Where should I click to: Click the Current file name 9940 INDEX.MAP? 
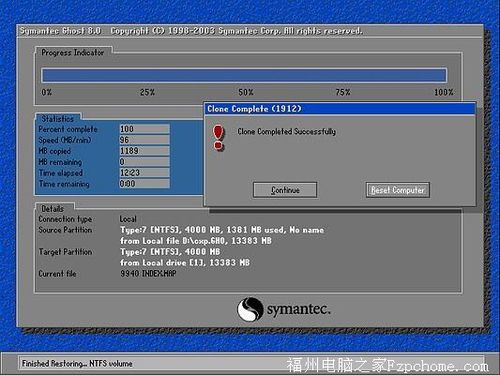(148, 274)
